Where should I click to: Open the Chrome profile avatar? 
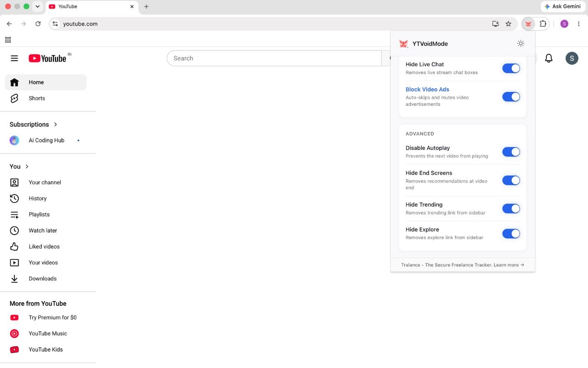click(565, 24)
